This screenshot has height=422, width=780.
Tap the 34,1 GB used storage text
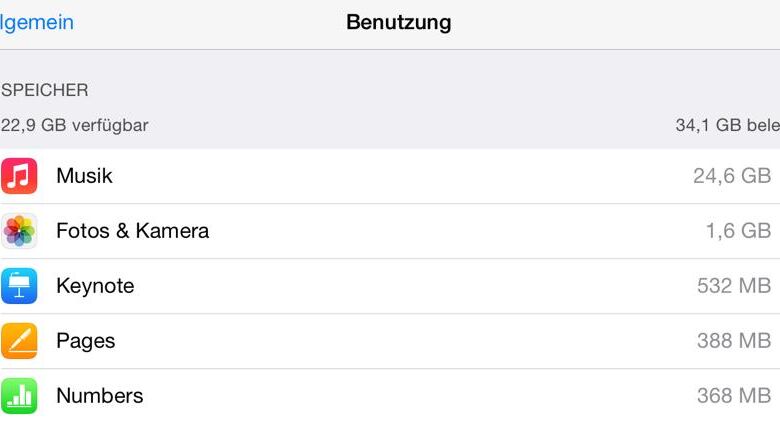tap(727, 126)
